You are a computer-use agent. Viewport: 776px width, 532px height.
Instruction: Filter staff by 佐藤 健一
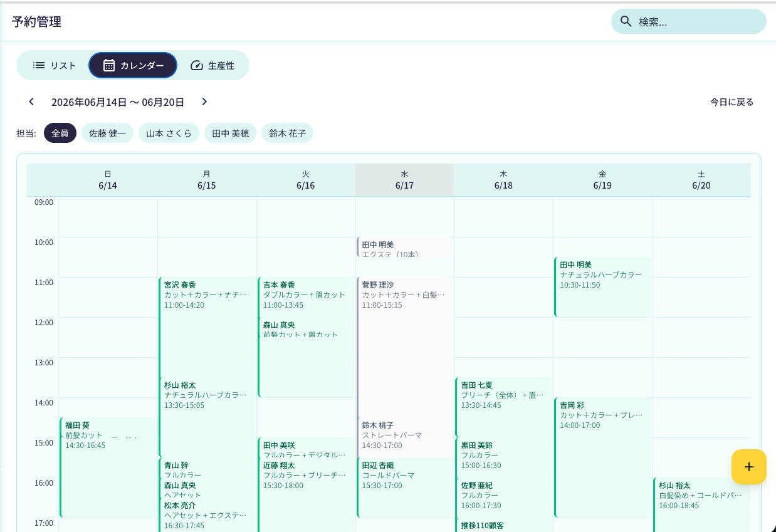(x=107, y=133)
